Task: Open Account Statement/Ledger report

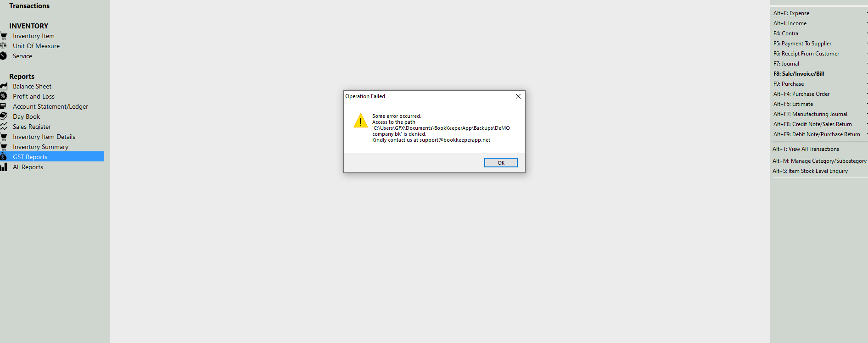Action: tap(50, 106)
